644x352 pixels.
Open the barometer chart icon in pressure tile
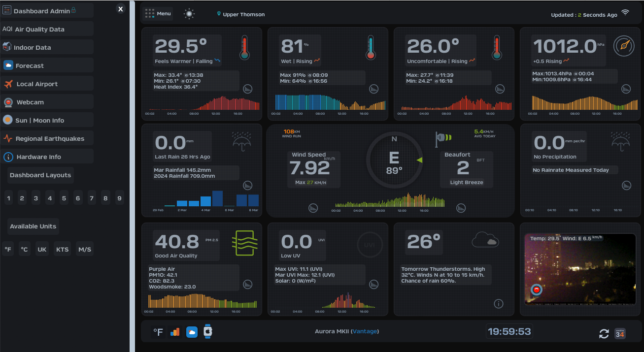(626, 89)
